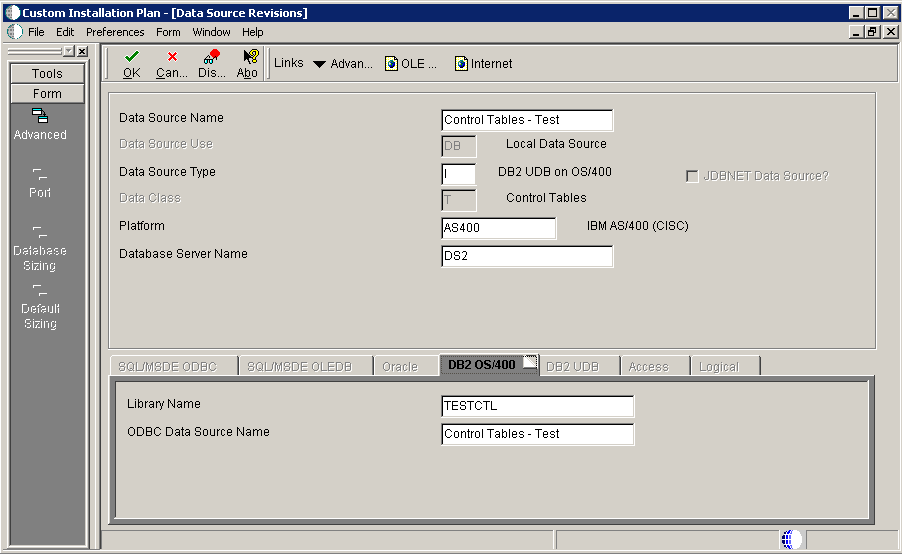Toggle the JDBNET Data Source checkbox

tap(692, 176)
